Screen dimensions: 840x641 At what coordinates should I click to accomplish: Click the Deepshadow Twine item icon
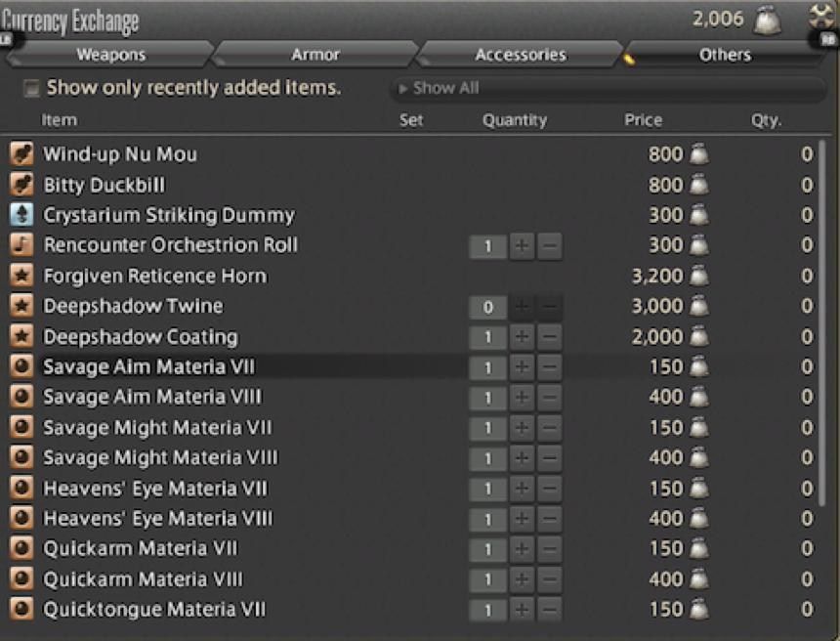click(x=21, y=306)
